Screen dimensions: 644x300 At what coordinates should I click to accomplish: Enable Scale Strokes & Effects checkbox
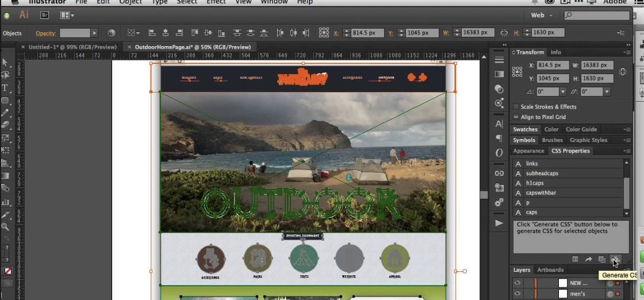point(516,107)
